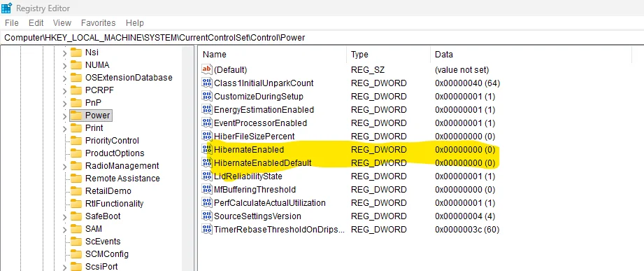The image size is (644, 271).
Task: Click the registry path address bar
Action: click(x=322, y=38)
